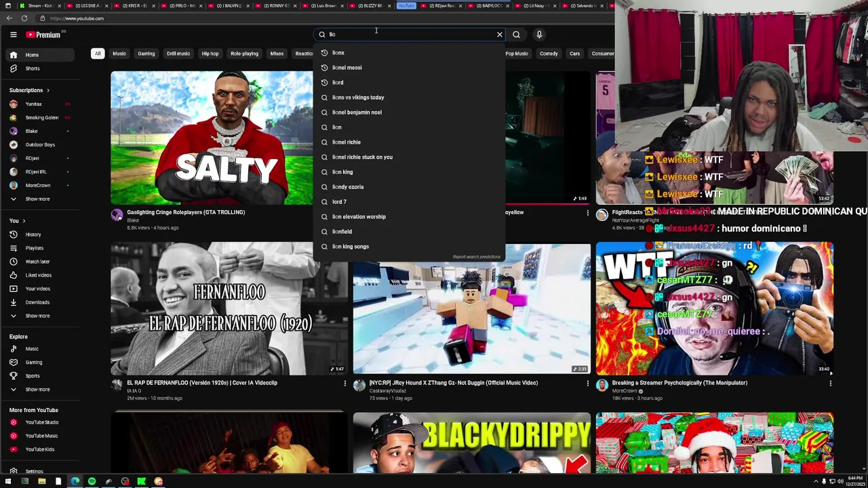Select the Mixes filter chip
This screenshot has width=868, height=488.
point(277,54)
